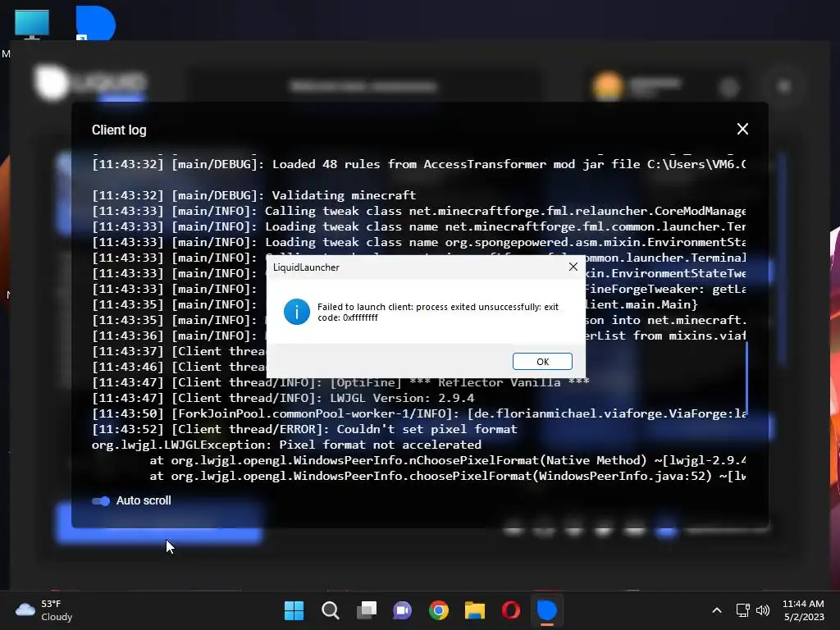Image resolution: width=840 pixels, height=630 pixels.
Task: Click the LiquidLauncher taskbar icon
Action: tap(547, 610)
